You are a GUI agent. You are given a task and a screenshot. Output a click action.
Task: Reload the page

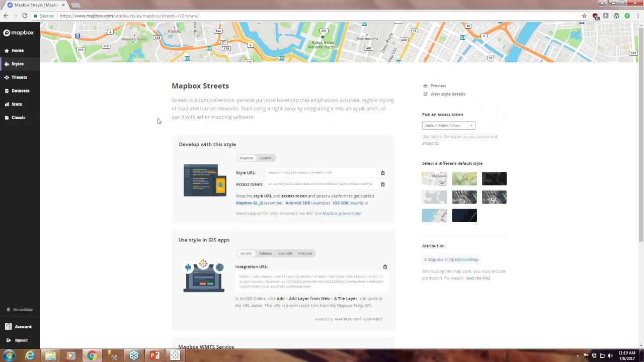[25, 16]
